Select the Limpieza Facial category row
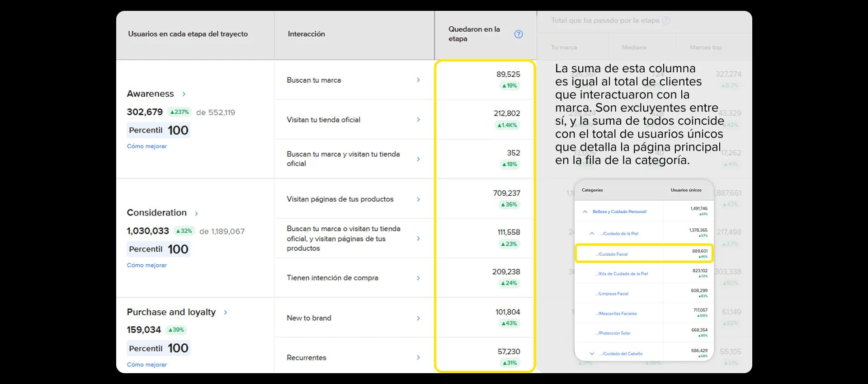Screen dimensions: 868x384 [644, 294]
